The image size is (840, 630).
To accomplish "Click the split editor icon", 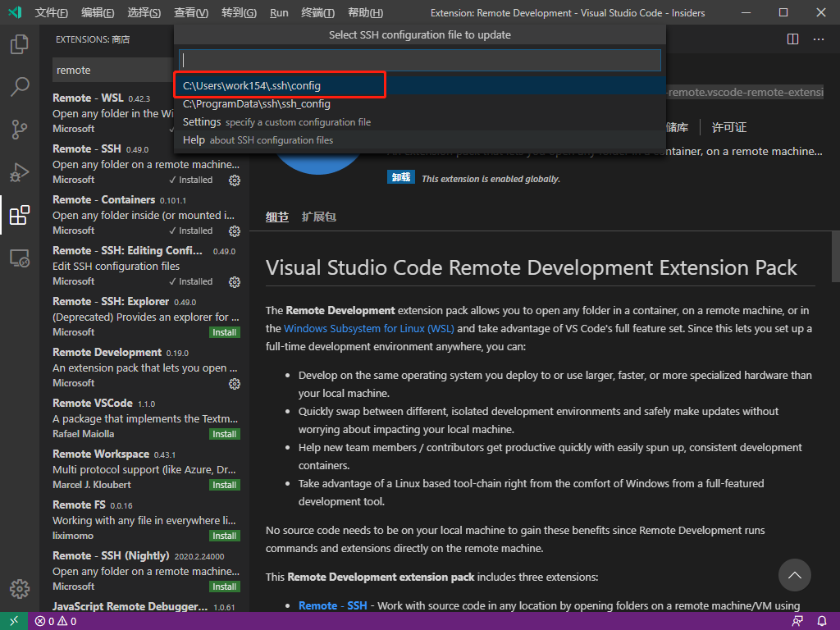I will pos(793,39).
